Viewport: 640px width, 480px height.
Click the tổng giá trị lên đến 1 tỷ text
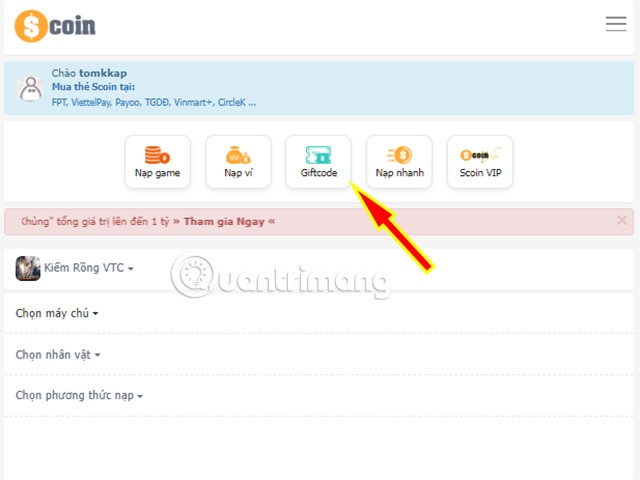pos(113,222)
